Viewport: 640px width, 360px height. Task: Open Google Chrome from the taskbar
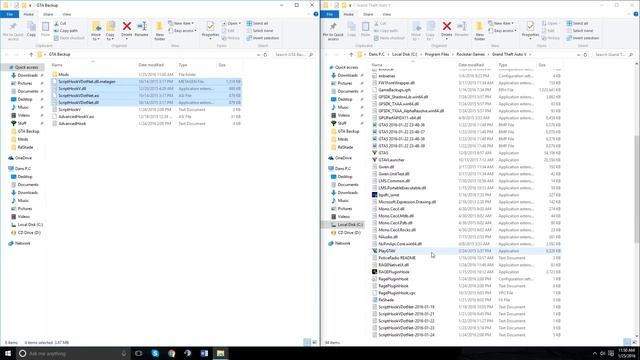171,353
